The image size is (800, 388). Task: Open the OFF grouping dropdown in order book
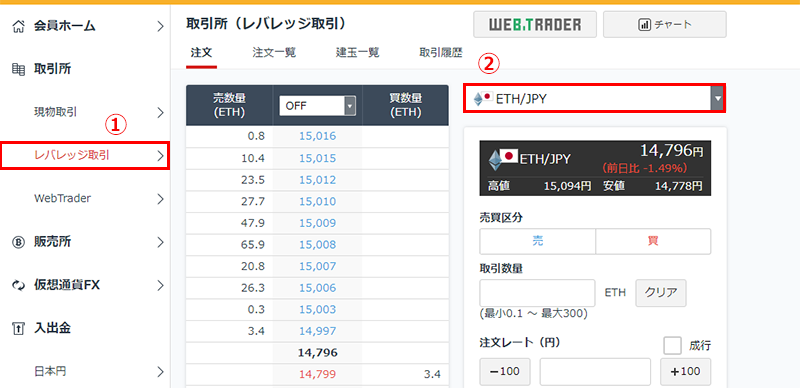tap(317, 106)
